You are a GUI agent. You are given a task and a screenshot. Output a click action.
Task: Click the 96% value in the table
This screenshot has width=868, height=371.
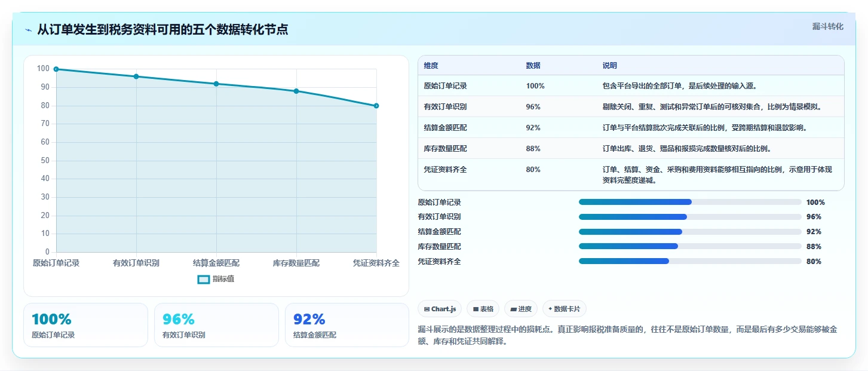pos(533,107)
